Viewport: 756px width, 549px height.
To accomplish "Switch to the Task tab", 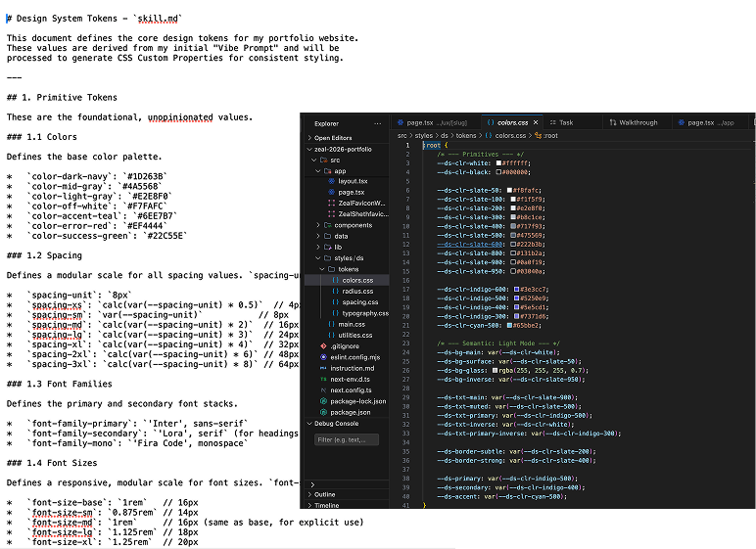I will 566,122.
